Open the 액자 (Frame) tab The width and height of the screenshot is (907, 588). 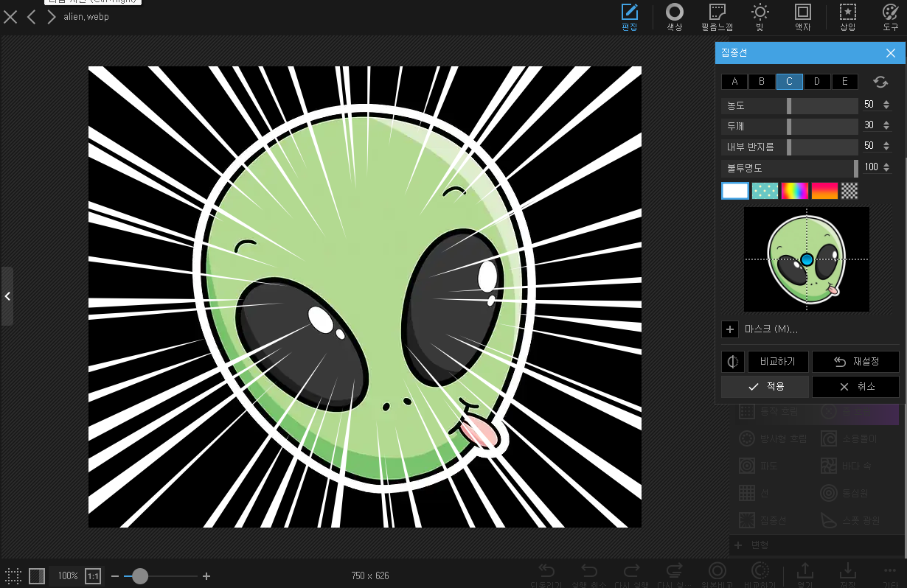[x=803, y=17]
